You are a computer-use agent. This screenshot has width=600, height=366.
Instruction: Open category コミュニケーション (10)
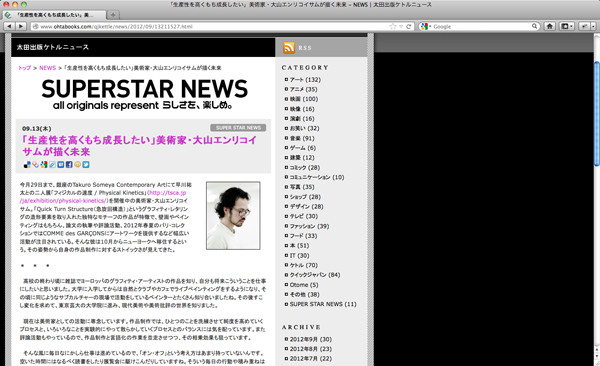(317, 177)
